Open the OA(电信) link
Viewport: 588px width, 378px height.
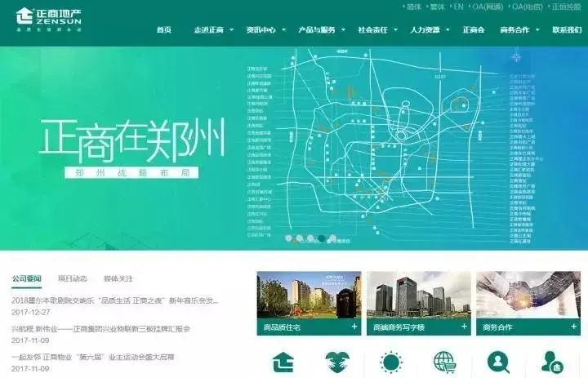coord(528,7)
